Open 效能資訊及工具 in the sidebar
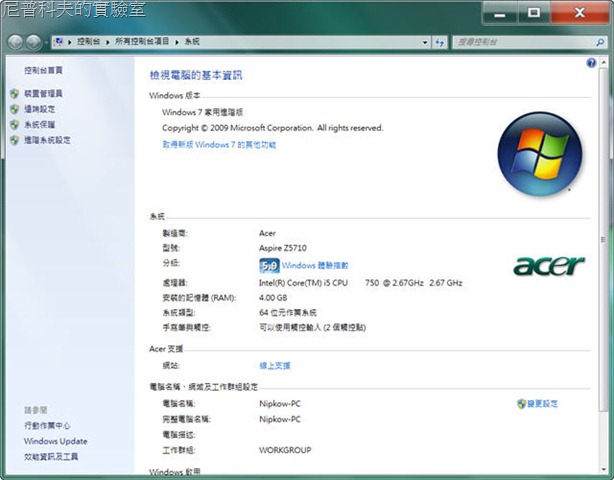The image size is (614, 480). (x=51, y=457)
